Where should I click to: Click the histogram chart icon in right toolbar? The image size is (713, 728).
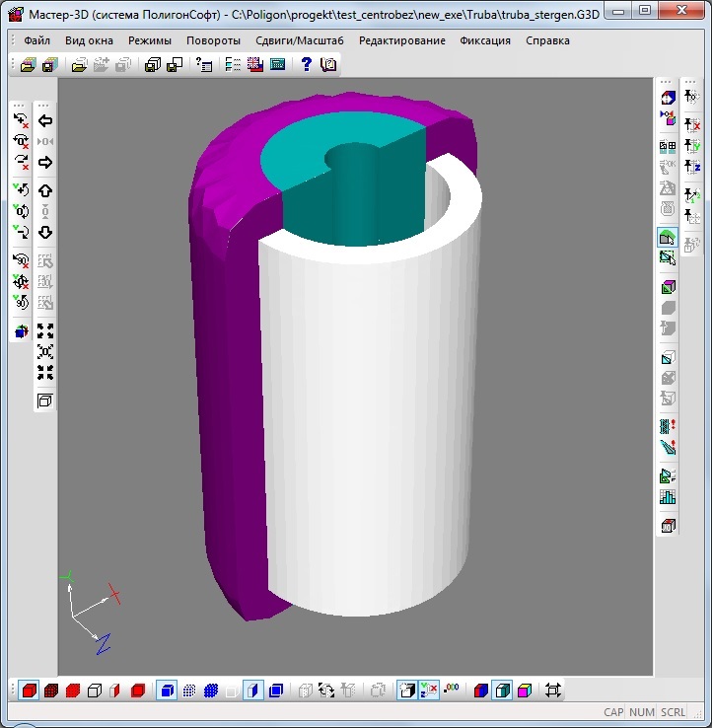[x=668, y=497]
